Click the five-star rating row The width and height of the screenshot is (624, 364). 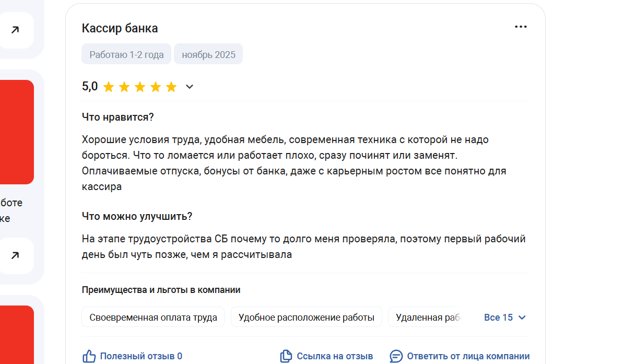click(x=140, y=87)
